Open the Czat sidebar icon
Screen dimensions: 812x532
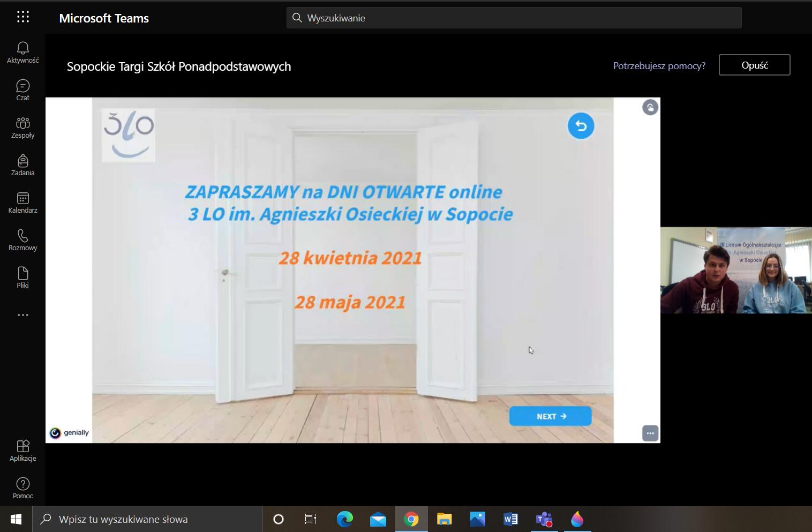[x=22, y=90]
